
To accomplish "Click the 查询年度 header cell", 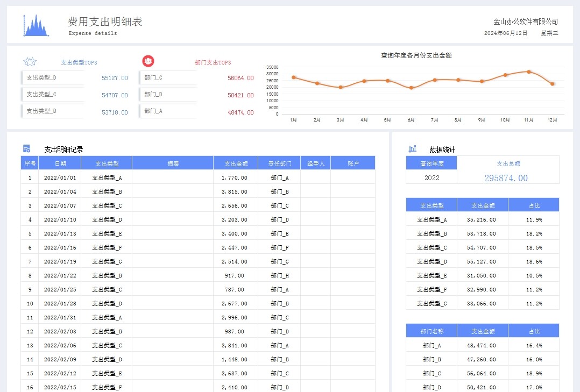I will [x=432, y=163].
